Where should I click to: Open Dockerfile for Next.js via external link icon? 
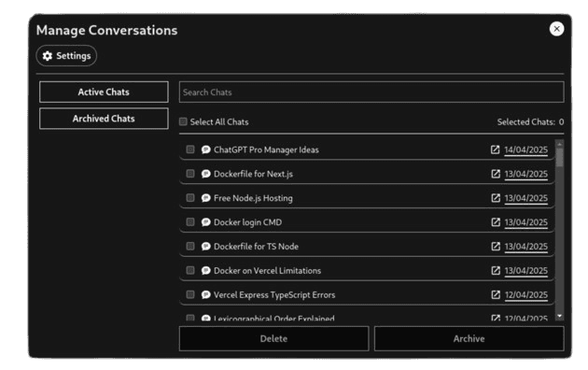tap(496, 174)
